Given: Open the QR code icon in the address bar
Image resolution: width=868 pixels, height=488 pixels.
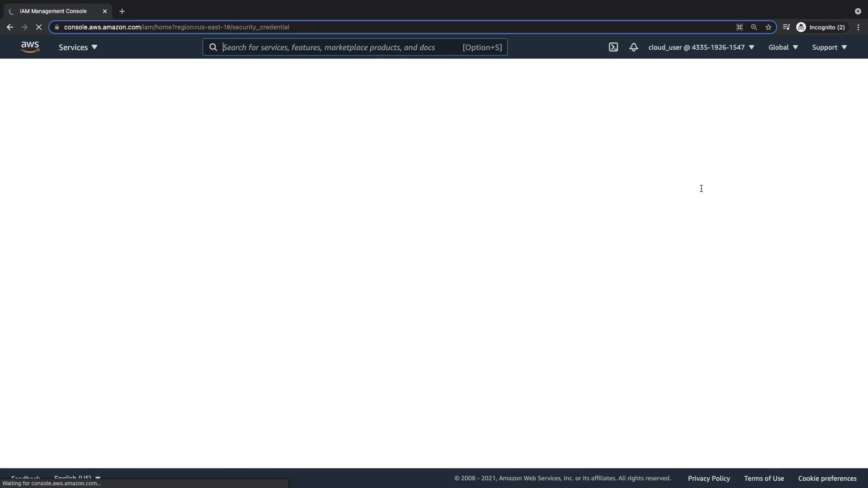Looking at the screenshot, I should (739, 27).
